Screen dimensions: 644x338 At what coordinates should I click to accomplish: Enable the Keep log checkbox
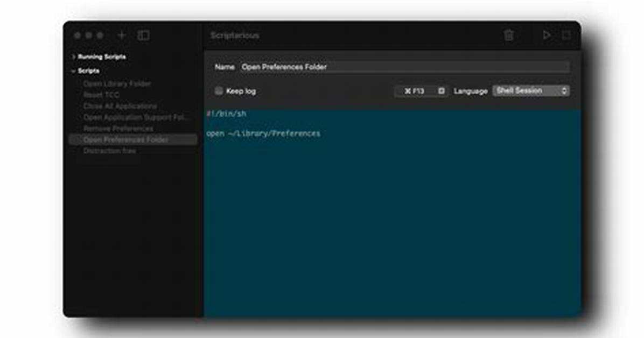(219, 91)
